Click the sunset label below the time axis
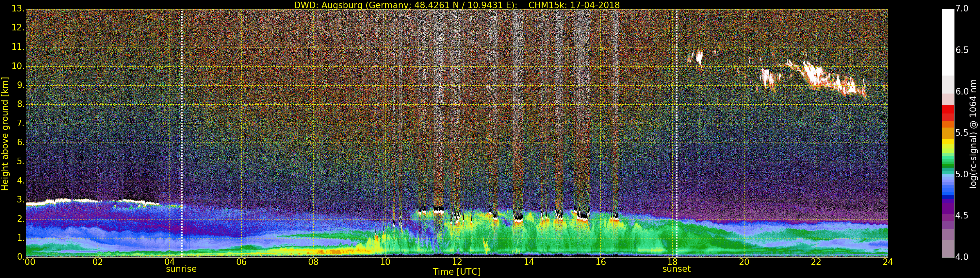This screenshot has height=278, width=980. pyautogui.click(x=676, y=269)
